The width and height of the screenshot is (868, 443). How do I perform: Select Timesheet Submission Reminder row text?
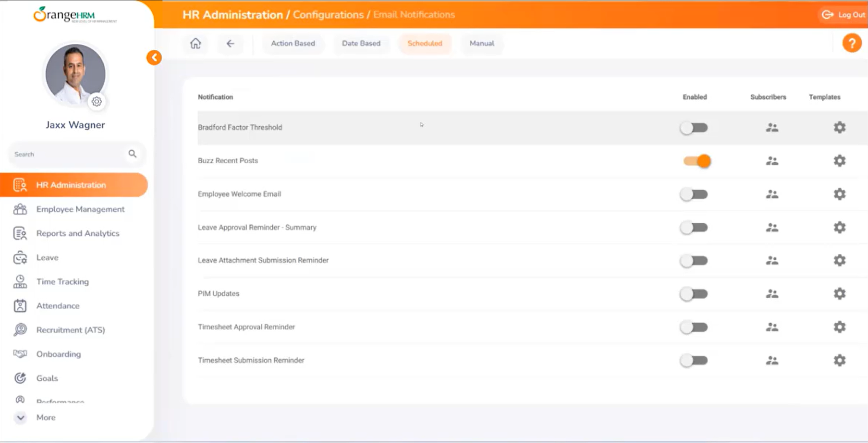point(251,360)
